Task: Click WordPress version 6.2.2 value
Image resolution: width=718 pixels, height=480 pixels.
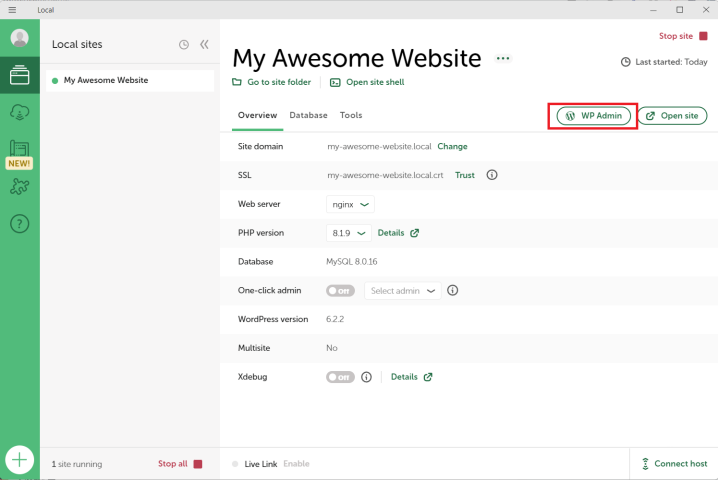Action: [x=335, y=319]
